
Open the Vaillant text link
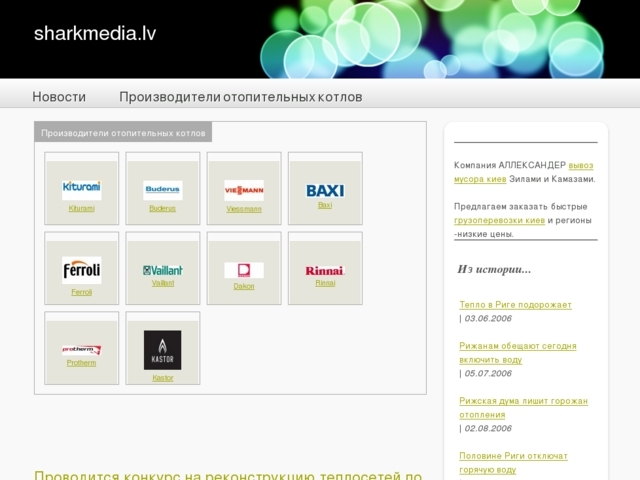(x=163, y=283)
